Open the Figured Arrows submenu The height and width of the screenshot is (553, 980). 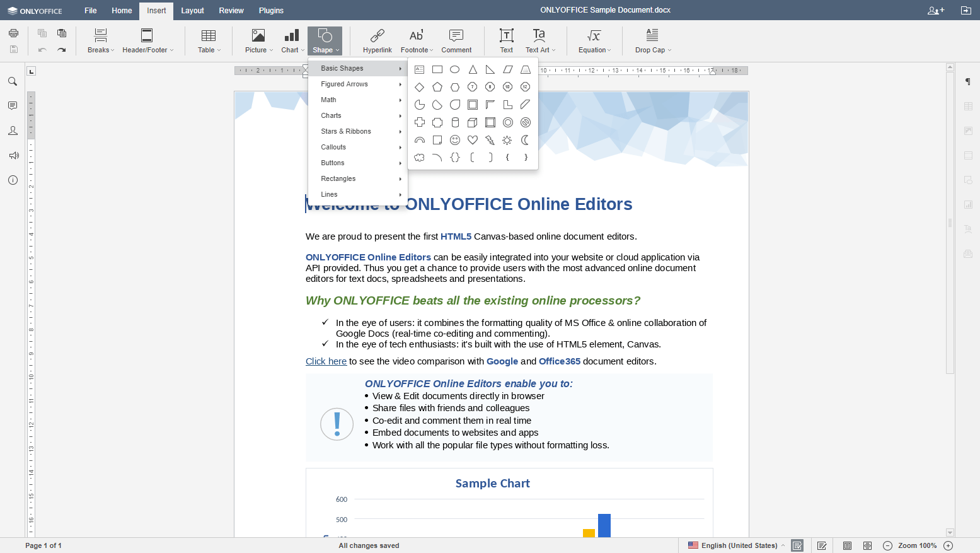tap(358, 84)
